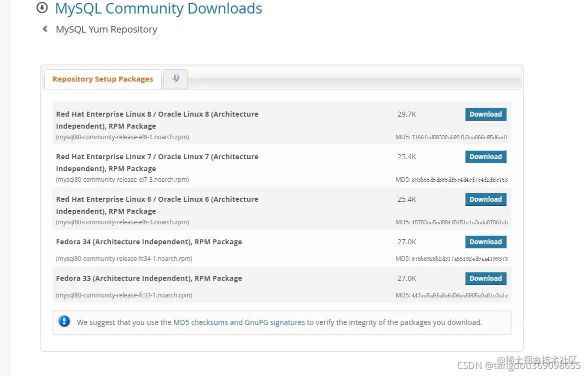Viewport: 588px width, 376px height.
Task: Click the Fedora 33 package title
Action: click(149, 278)
